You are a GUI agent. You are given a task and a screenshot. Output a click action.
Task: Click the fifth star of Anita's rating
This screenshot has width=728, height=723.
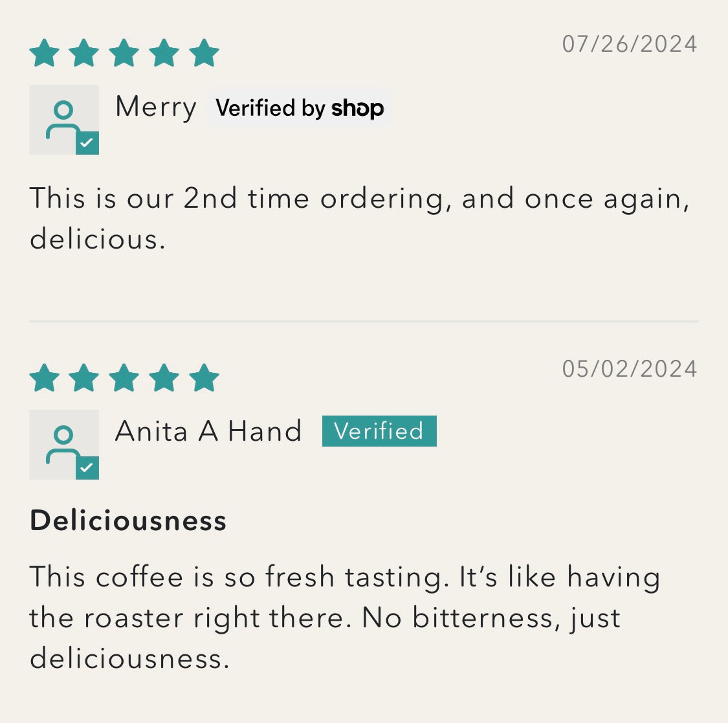204,378
